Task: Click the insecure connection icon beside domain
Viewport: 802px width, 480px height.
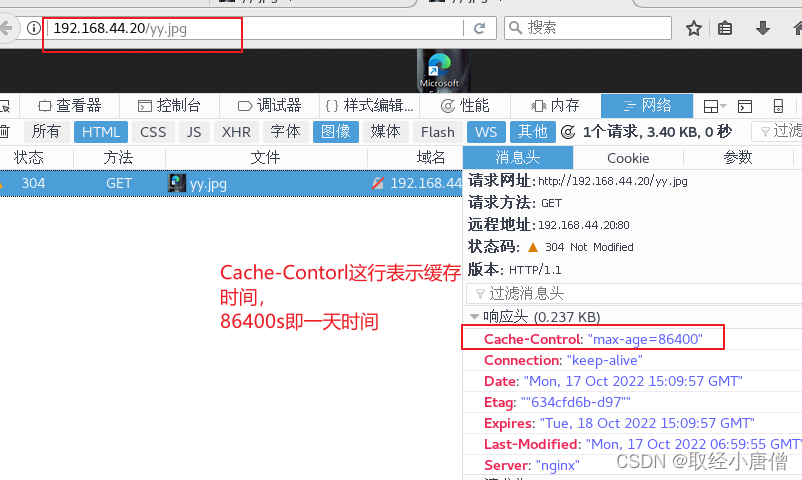Action: tap(378, 183)
